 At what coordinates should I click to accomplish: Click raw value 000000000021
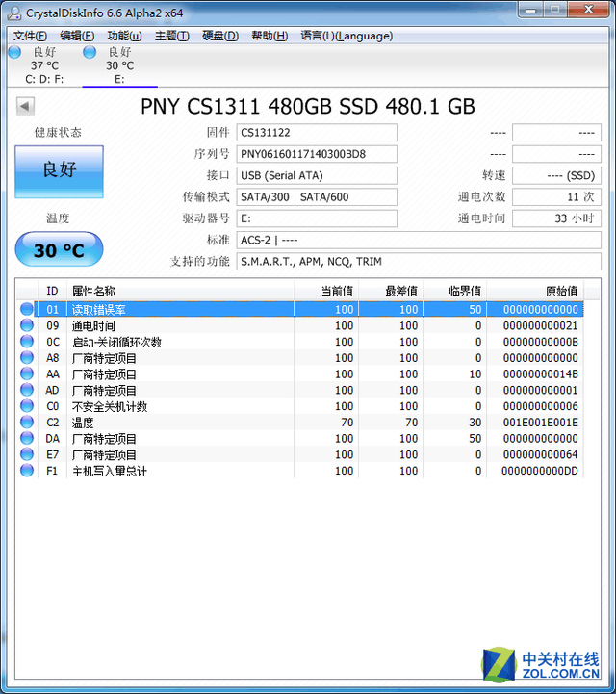point(540,325)
